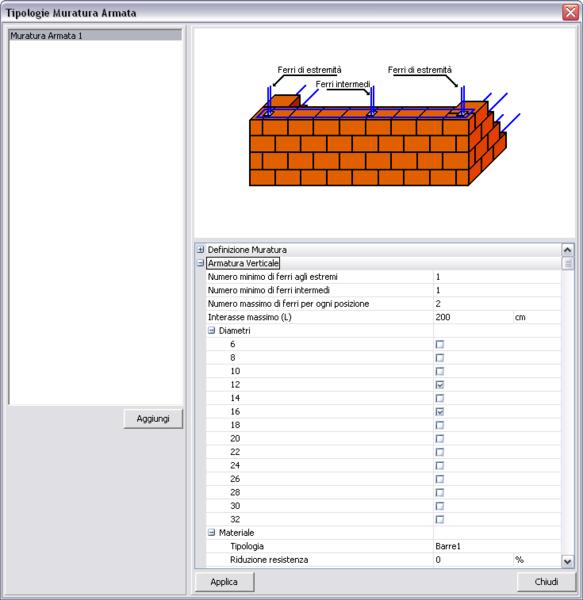The image size is (583, 600).
Task: Check the diameter 32 box
Action: tap(440, 520)
